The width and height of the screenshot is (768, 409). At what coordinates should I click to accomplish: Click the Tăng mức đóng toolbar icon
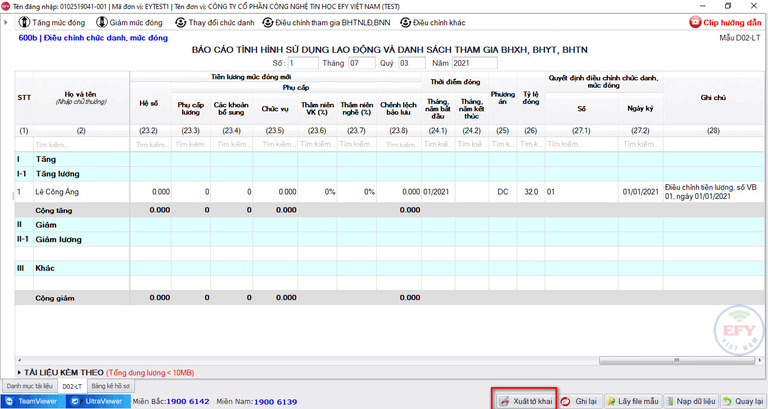pos(24,22)
